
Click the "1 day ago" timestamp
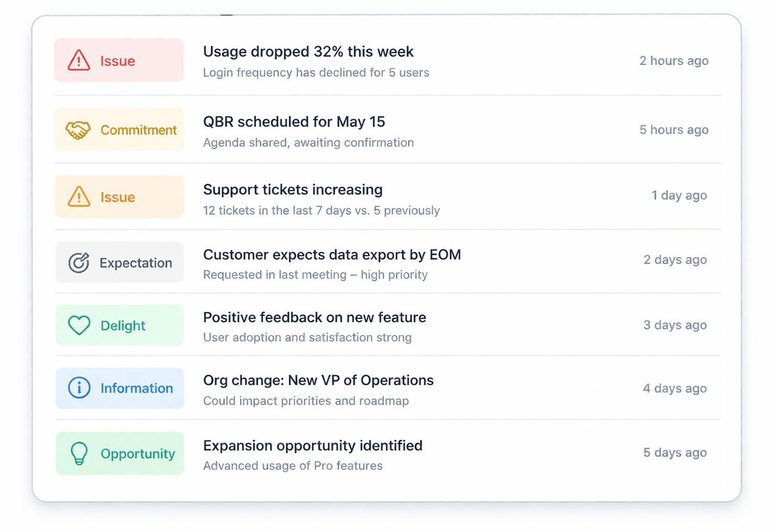[x=679, y=195]
